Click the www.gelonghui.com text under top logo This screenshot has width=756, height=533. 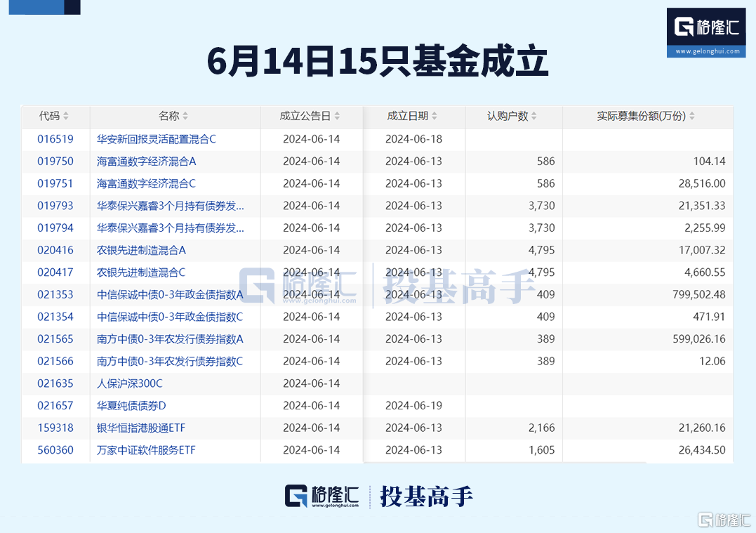[706, 50]
